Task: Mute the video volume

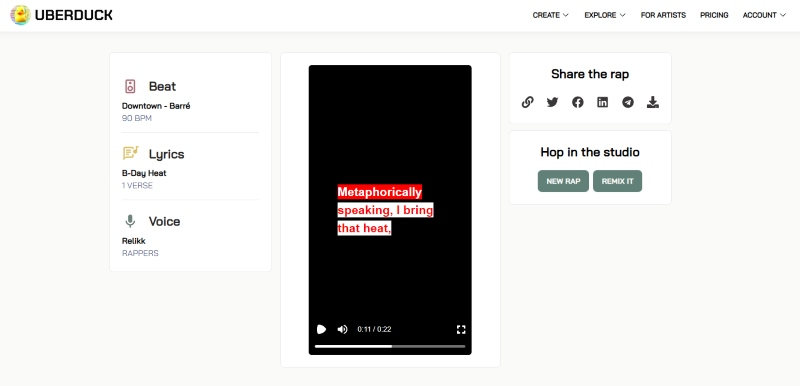Action: point(342,329)
